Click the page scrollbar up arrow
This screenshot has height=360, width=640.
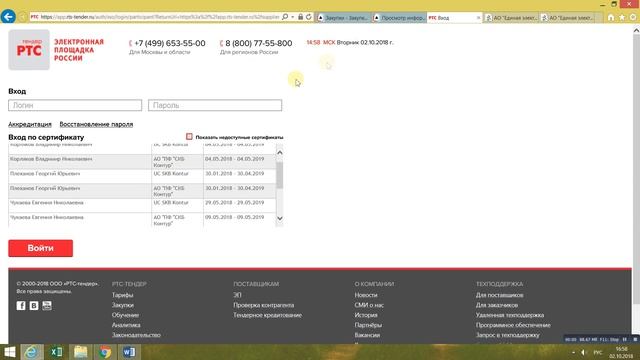point(636,30)
